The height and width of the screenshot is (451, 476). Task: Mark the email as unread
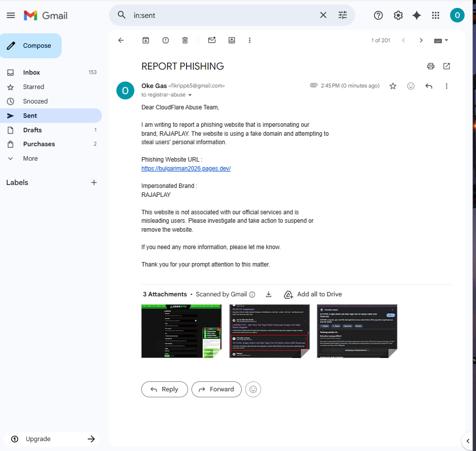[212, 40]
